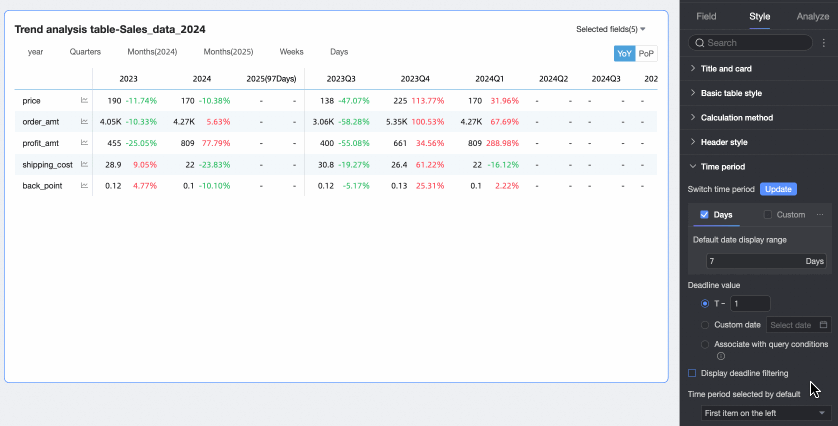838x426 pixels.
Task: Open calendar icon in Select date field
Action: click(x=823, y=325)
